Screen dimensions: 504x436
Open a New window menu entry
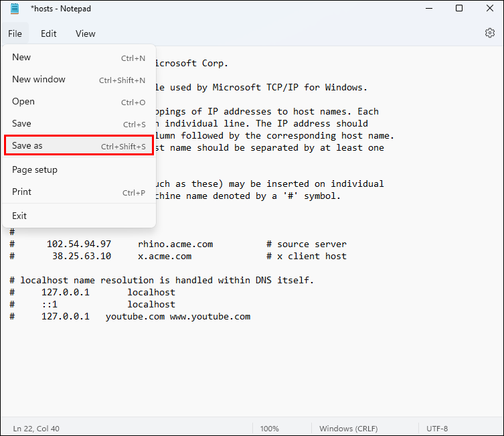pos(79,80)
